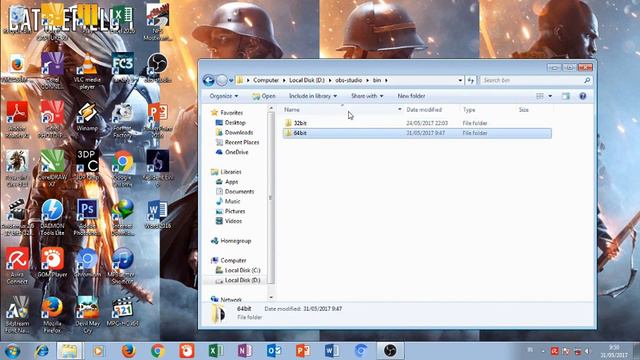Screen dimensions: 640x360
Task: Open Adobe Photoshop desktop shortcut
Action: [x=87, y=217]
